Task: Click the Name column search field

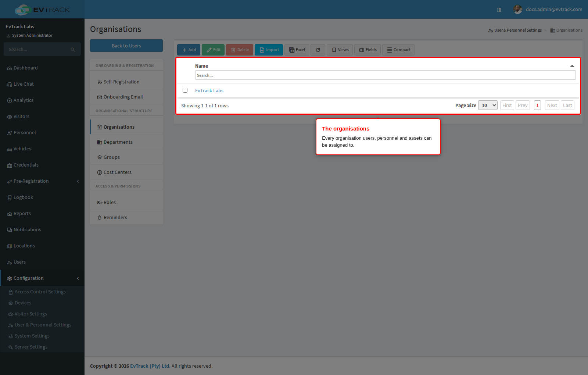Action: click(385, 75)
